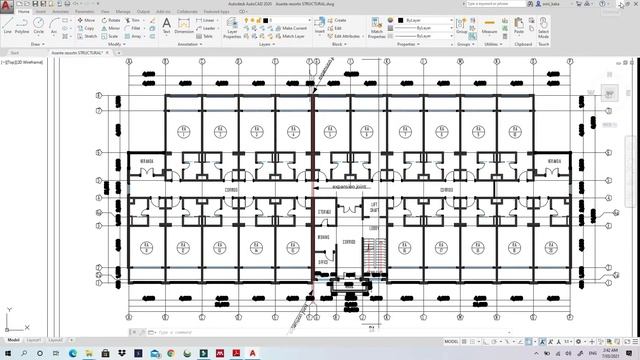Open the Start file tab
Viewport: 640px width, 360px height.
14,53
